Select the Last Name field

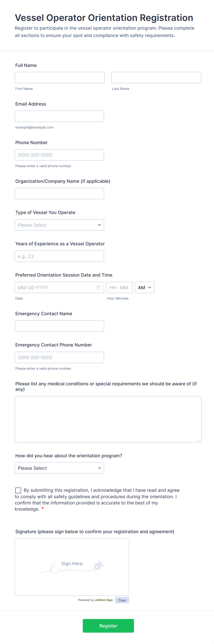tap(156, 77)
